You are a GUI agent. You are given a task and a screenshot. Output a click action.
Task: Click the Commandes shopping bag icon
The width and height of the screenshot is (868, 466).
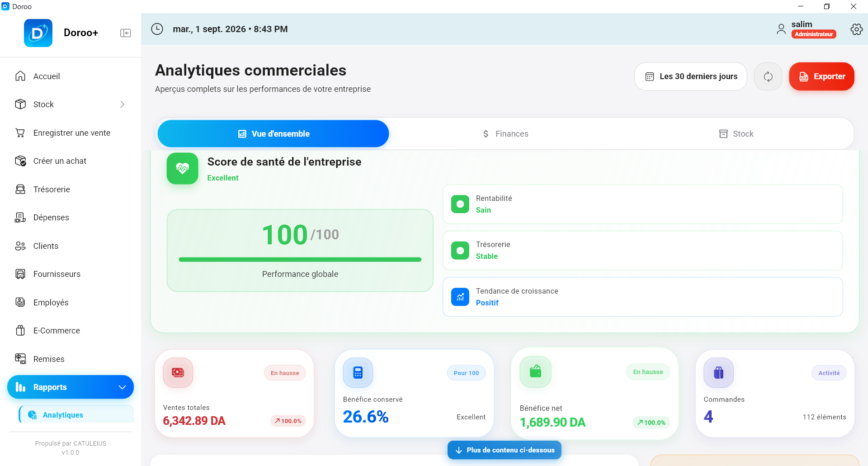point(719,372)
